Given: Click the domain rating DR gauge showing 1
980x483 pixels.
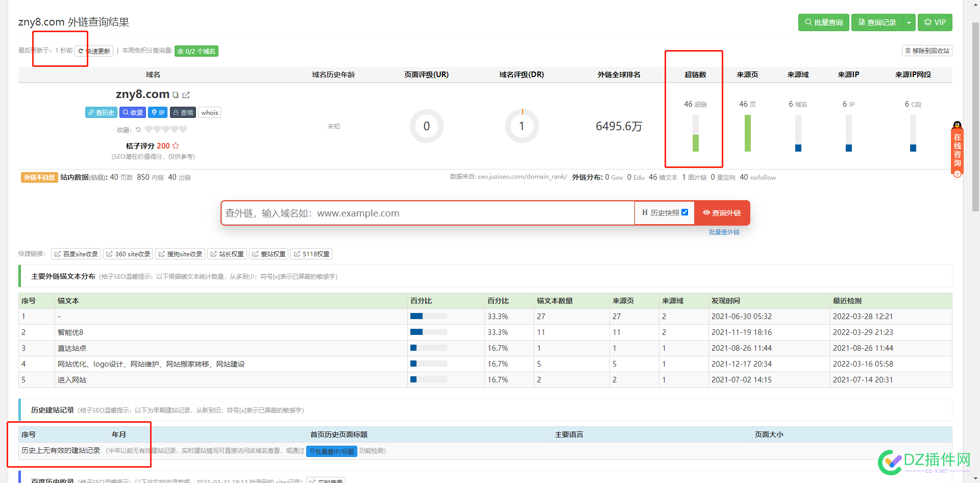Looking at the screenshot, I should pos(522,126).
